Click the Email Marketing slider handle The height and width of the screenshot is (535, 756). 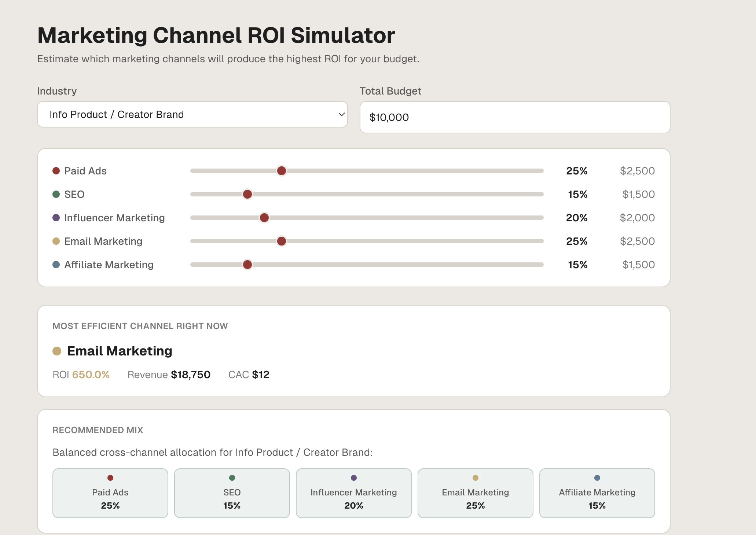click(x=282, y=241)
